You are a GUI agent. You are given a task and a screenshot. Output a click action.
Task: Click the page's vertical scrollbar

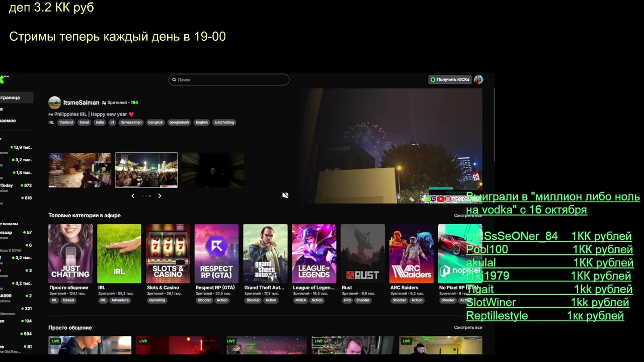pyautogui.click(x=493, y=126)
